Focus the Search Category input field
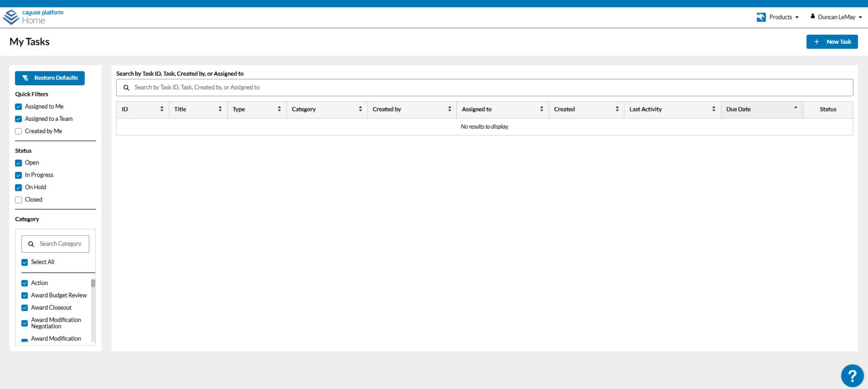Viewport: 868px width, 389px height. 55,244
